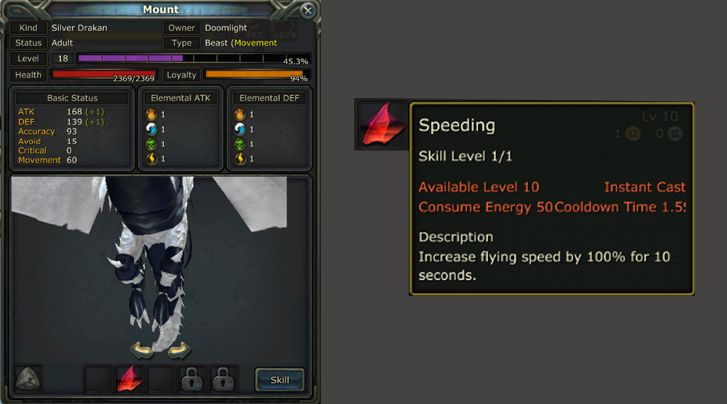Open the Skill button panel
727x404 pixels.
click(280, 380)
